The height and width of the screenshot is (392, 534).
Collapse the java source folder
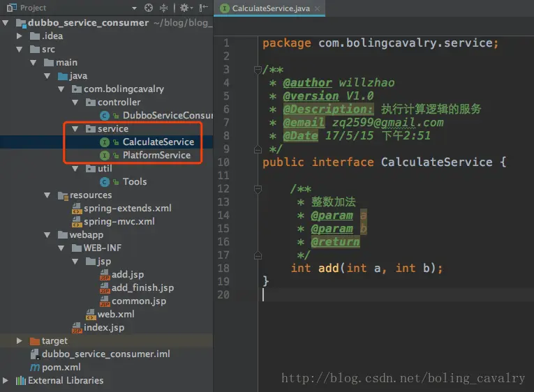[47, 76]
